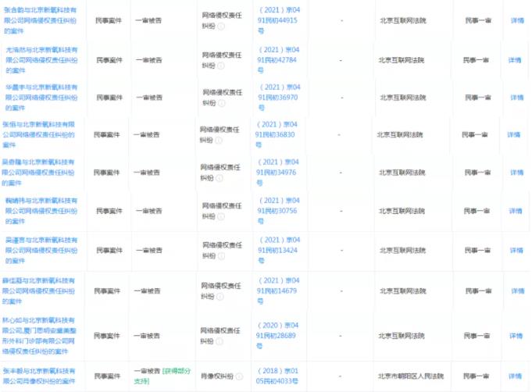The height and width of the screenshot is (392, 532).
Task: Click info icon in case 36830 row
Action: pyautogui.click(x=219, y=141)
